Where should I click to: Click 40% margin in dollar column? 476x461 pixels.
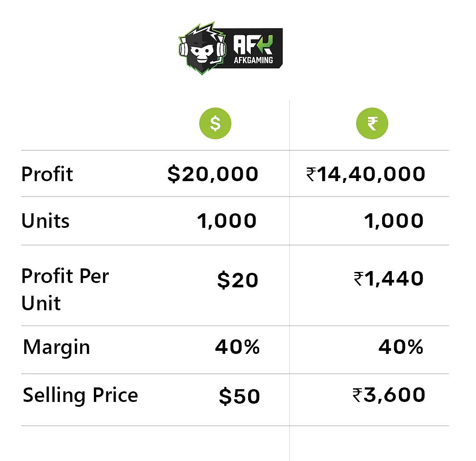238,347
